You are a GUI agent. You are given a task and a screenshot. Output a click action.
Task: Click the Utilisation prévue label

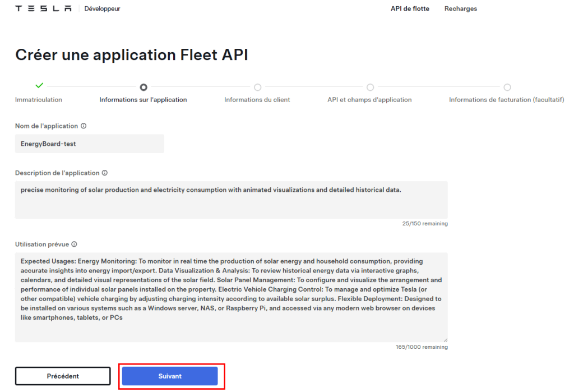coord(42,245)
